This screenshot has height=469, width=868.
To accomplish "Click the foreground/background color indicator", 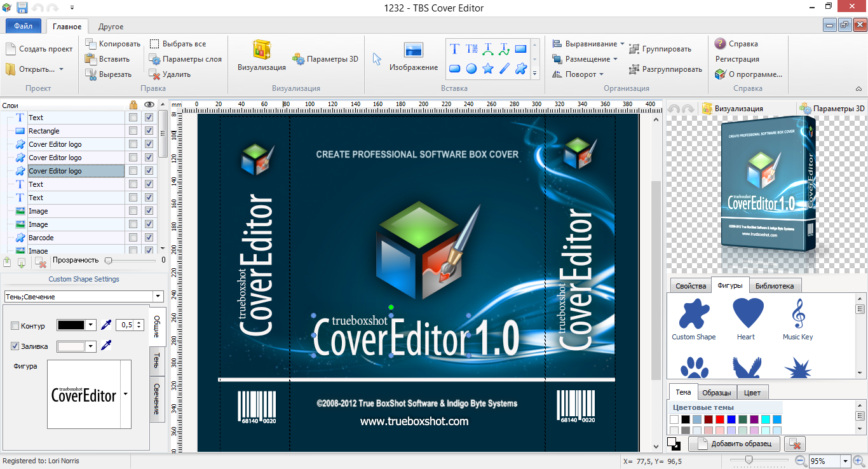I will point(674,443).
